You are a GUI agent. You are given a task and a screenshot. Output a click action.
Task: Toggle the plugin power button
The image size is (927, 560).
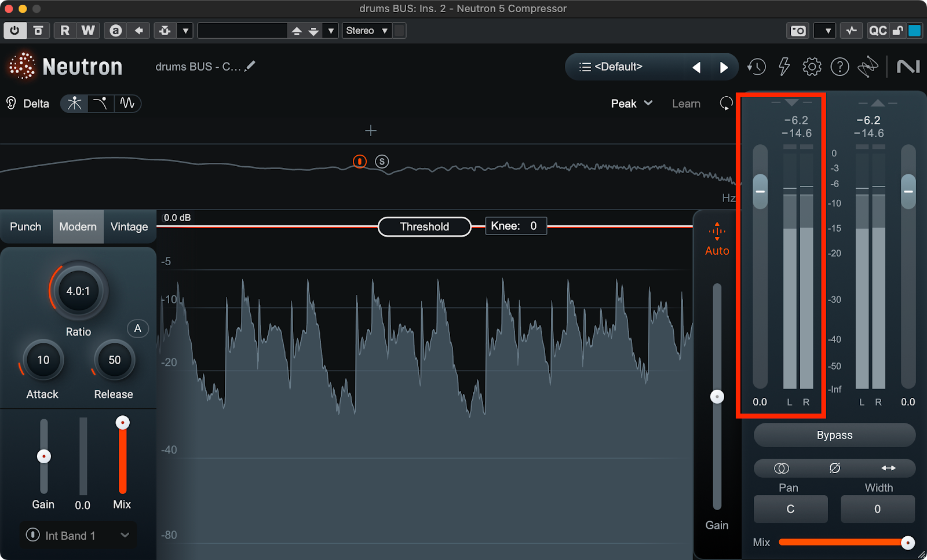14,31
